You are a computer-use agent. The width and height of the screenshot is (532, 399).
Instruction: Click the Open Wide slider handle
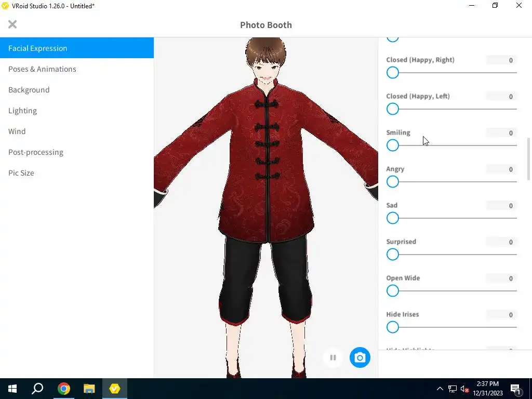tap(393, 291)
